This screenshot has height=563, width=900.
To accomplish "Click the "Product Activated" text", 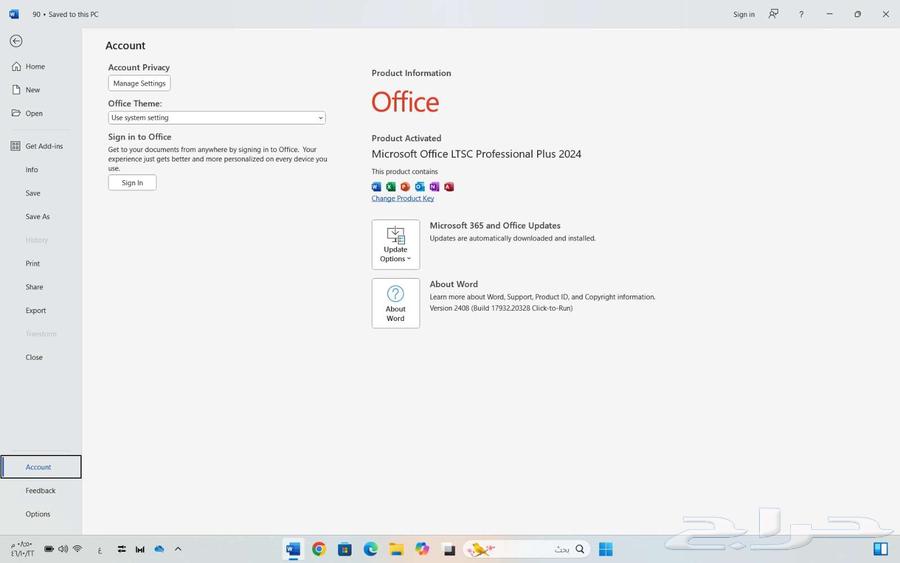I will pyautogui.click(x=406, y=138).
